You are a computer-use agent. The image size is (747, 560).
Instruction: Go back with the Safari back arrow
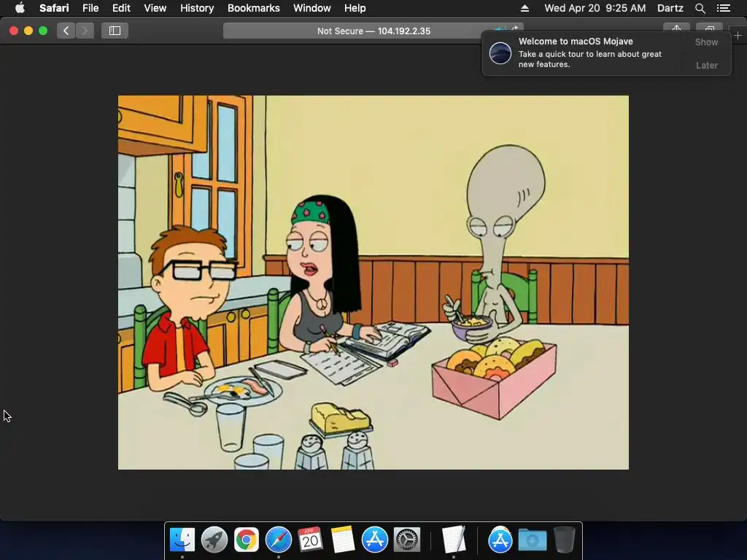pos(66,31)
